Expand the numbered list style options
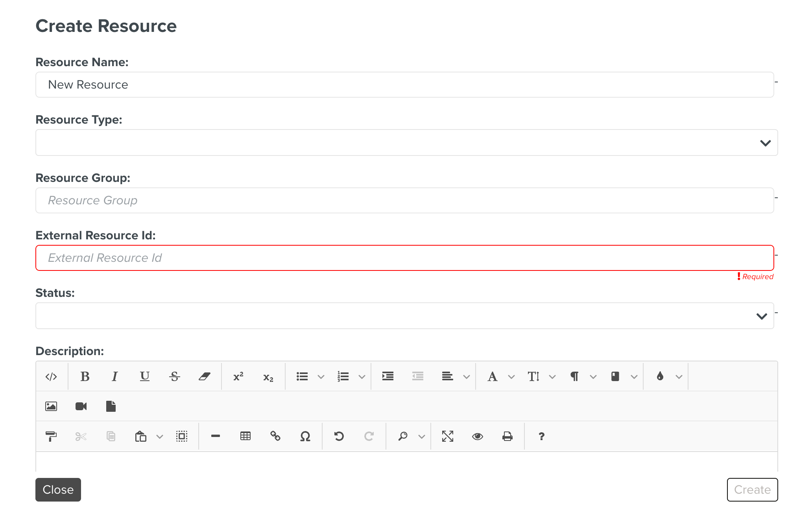The width and height of the screenshot is (812, 511). coord(362,376)
